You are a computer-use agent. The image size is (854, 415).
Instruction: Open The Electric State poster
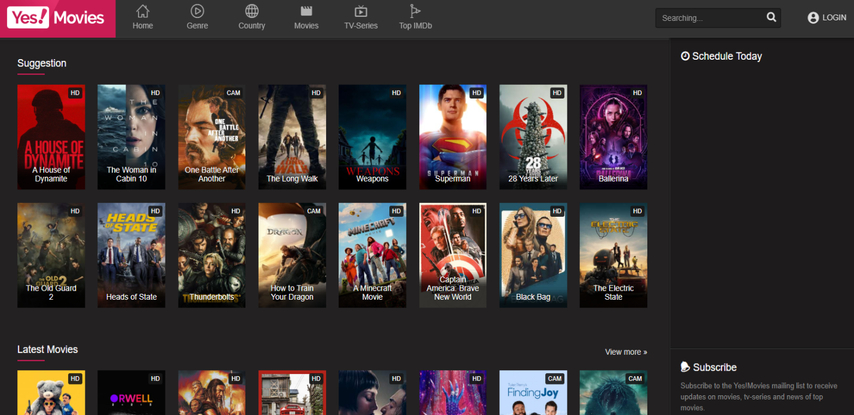pyautogui.click(x=613, y=255)
